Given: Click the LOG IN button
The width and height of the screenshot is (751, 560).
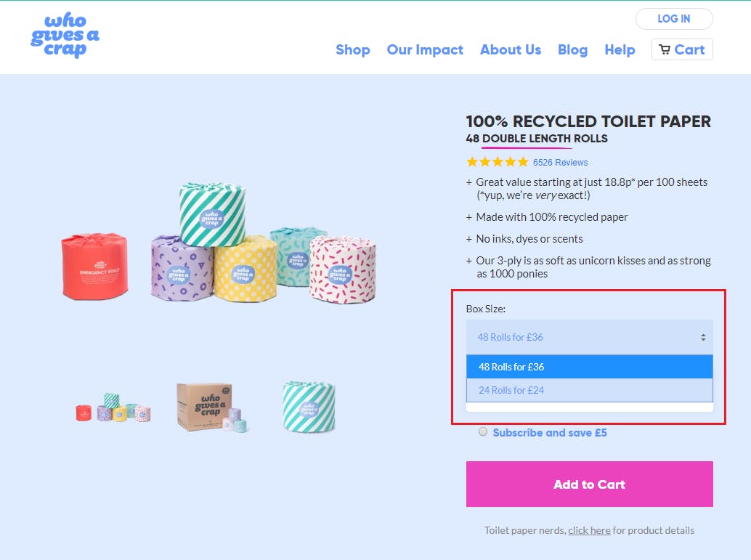Looking at the screenshot, I should click(x=674, y=19).
